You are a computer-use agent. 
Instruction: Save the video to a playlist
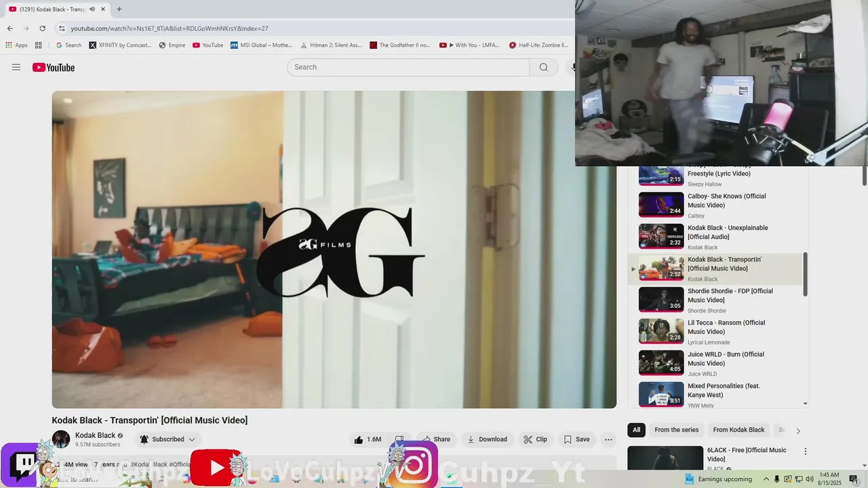[577, 439]
